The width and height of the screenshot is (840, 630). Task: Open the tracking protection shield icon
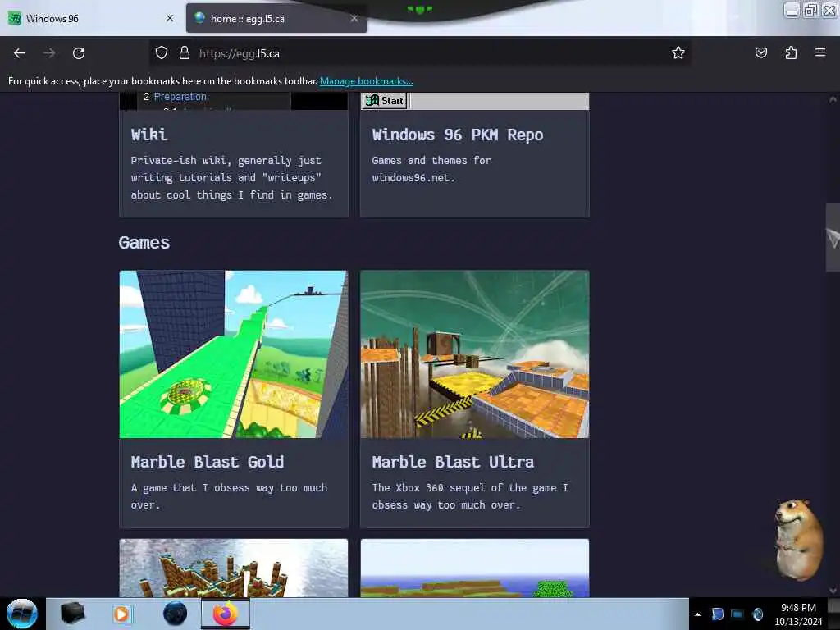click(162, 53)
